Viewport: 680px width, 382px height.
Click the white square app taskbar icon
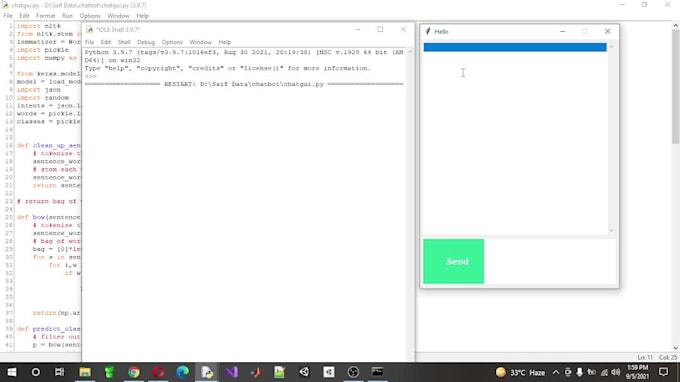pyautogui.click(x=329, y=372)
